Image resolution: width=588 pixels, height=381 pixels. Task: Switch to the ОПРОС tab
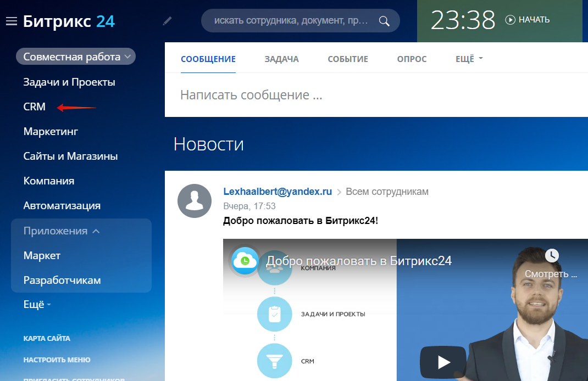[412, 59]
